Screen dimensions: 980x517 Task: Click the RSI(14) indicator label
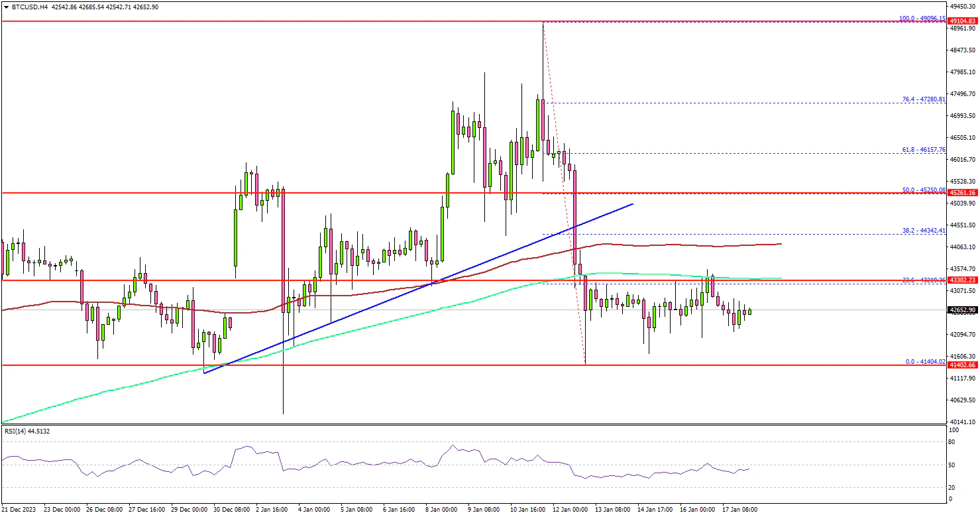click(x=26, y=431)
